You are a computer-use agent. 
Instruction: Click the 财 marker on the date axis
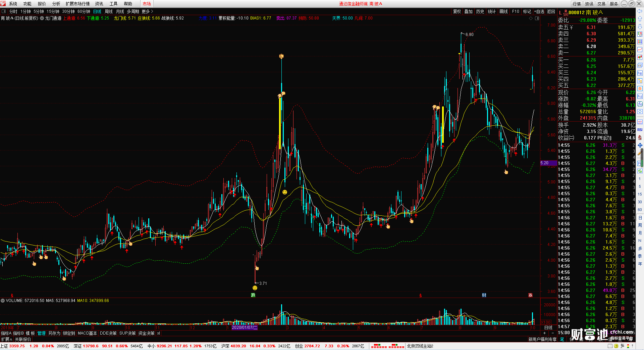click(484, 295)
